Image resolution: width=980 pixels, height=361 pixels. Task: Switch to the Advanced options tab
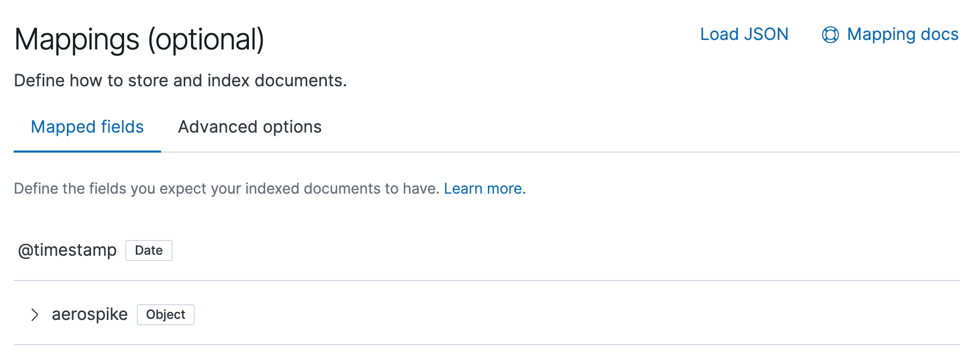click(249, 127)
